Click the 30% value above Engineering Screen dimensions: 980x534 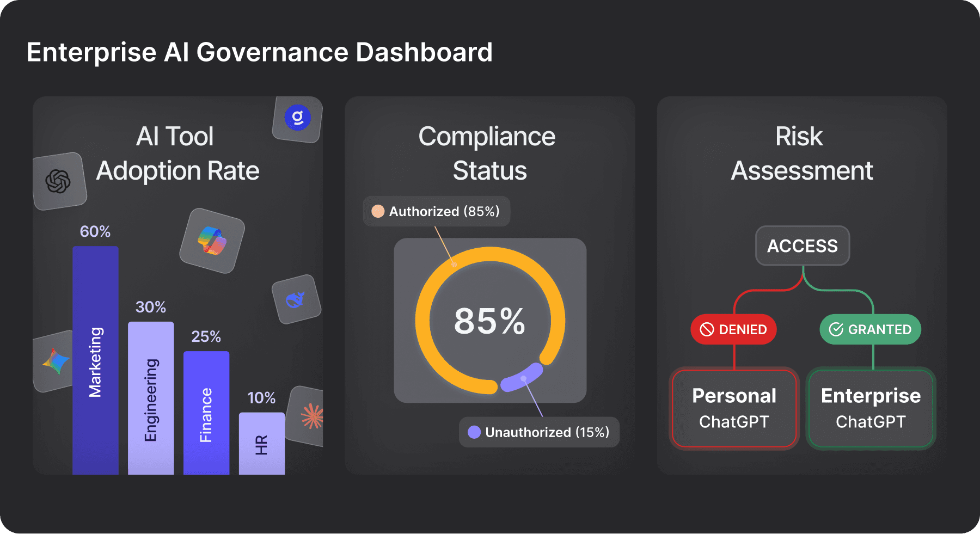point(151,307)
